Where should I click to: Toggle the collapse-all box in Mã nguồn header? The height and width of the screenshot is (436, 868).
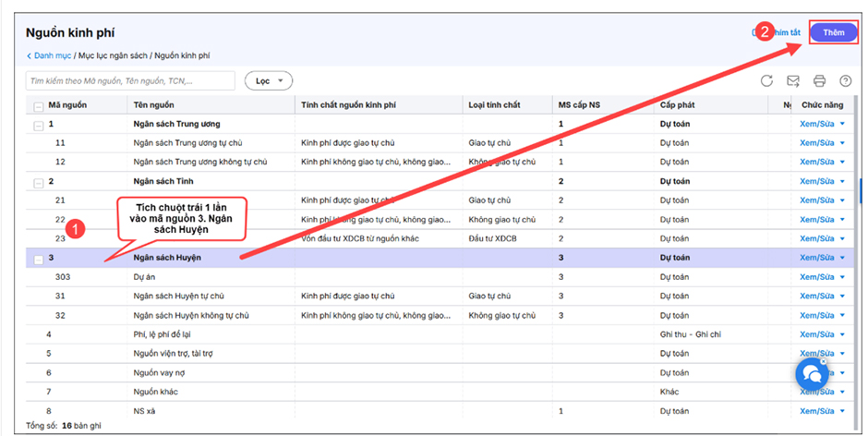pos(38,105)
